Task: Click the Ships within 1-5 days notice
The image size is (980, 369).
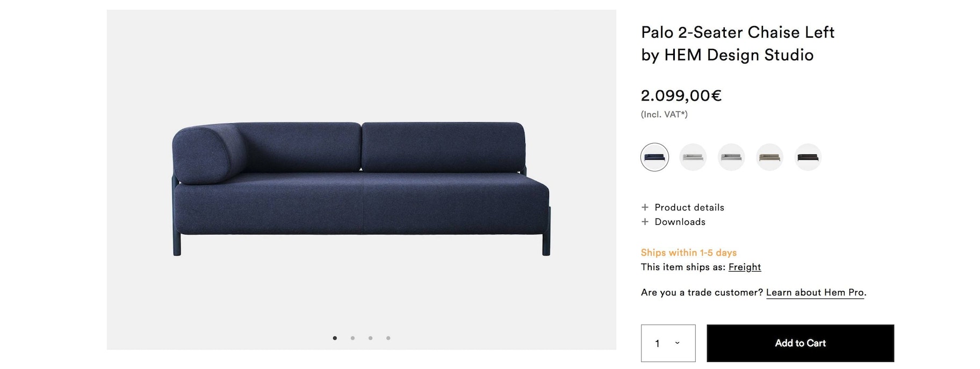Action: 688,253
